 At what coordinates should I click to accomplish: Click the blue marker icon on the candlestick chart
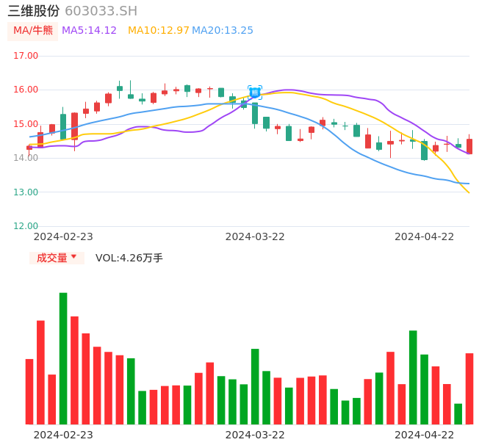255,93
